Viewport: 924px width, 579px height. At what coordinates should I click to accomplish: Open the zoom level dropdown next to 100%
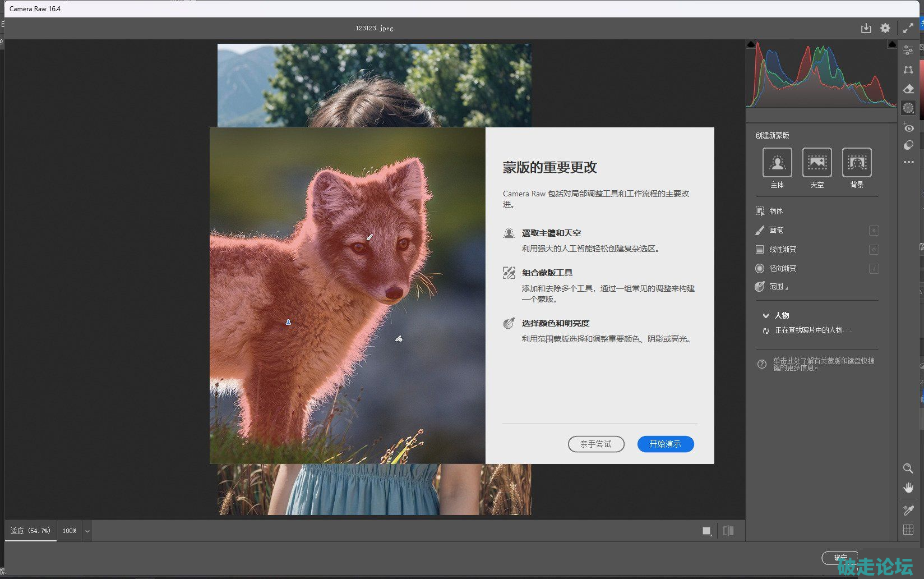[87, 531]
